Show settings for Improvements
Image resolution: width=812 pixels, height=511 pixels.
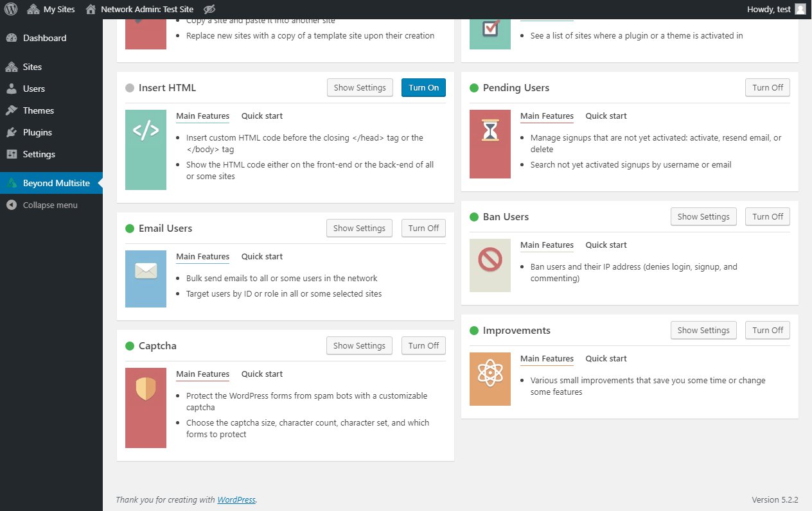click(703, 330)
